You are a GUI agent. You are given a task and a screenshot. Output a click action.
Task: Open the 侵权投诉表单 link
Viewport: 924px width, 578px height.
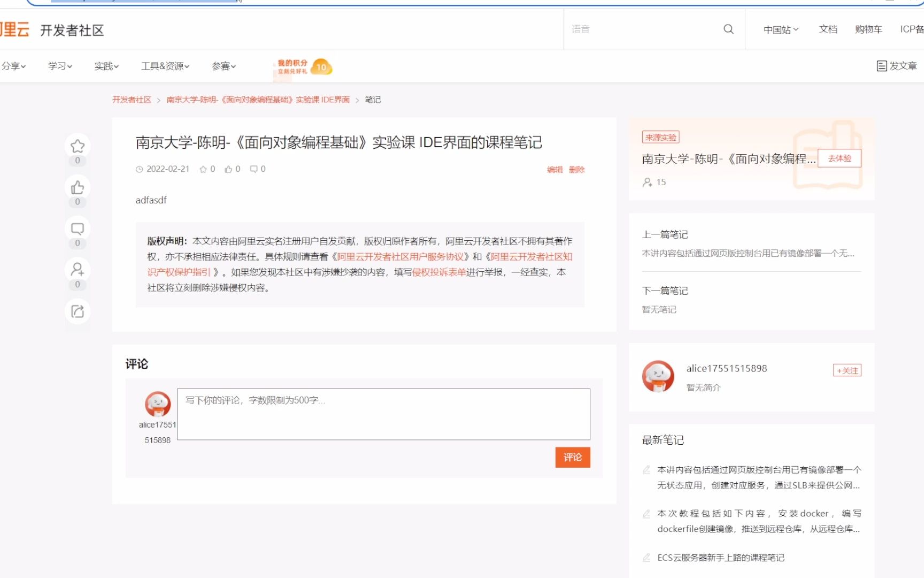click(x=439, y=272)
